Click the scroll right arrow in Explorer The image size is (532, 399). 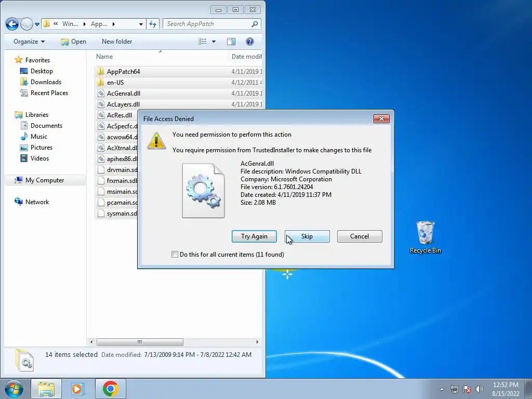coord(257,342)
